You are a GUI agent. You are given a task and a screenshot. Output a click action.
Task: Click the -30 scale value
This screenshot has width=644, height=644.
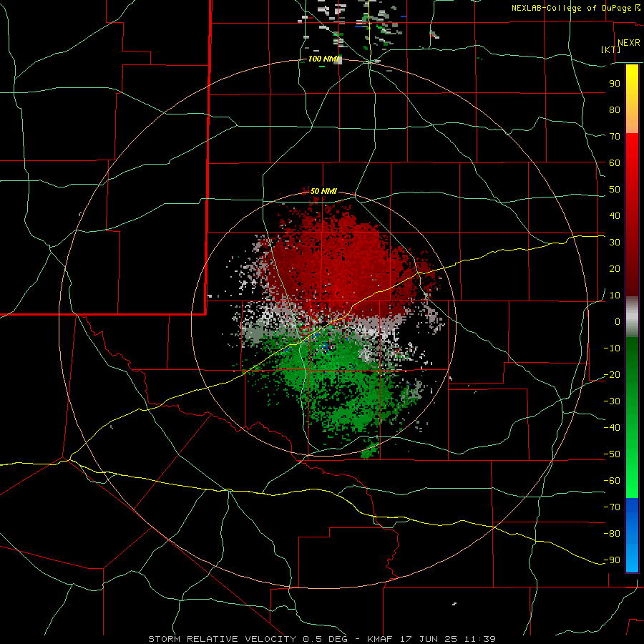tap(612, 401)
